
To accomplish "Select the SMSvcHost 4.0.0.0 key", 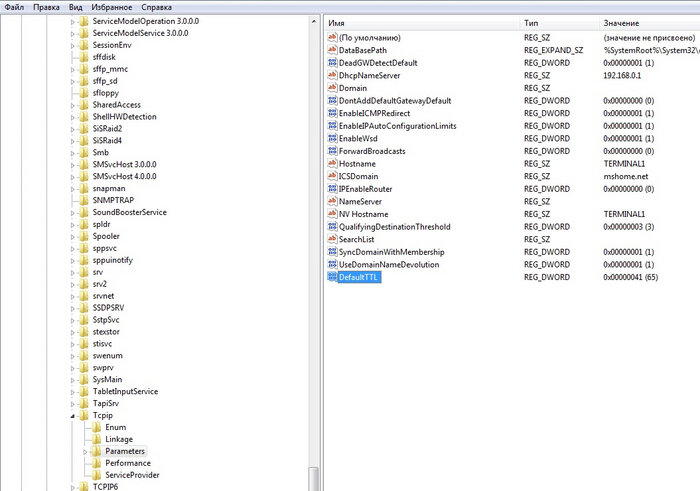I will (x=124, y=176).
